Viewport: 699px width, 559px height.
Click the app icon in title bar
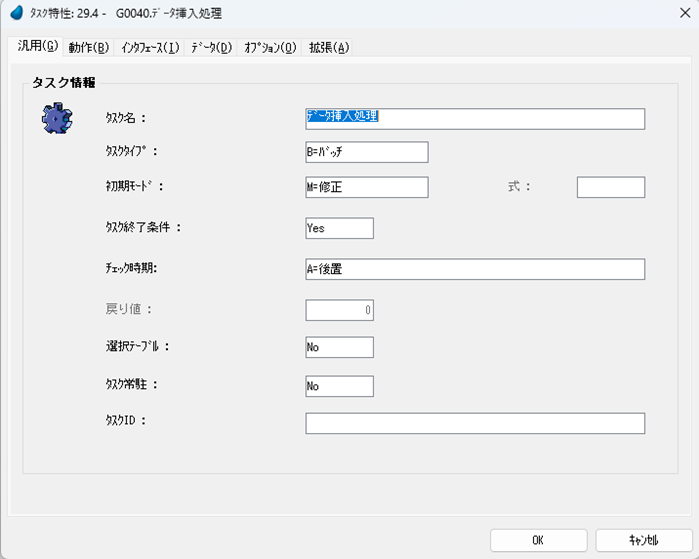click(15, 14)
